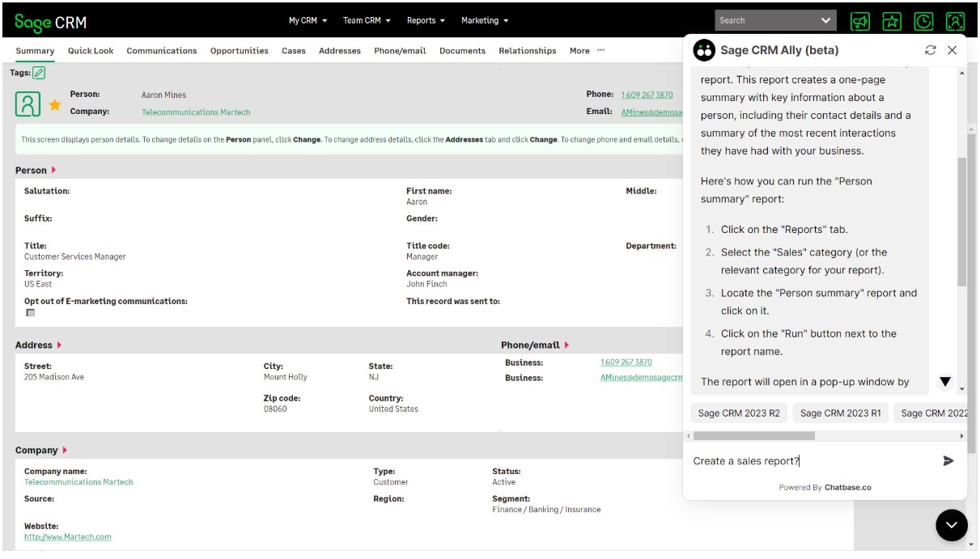Screen dimensions: 980x559
Task: Click the name Aaron Mines
Action: [x=163, y=95]
